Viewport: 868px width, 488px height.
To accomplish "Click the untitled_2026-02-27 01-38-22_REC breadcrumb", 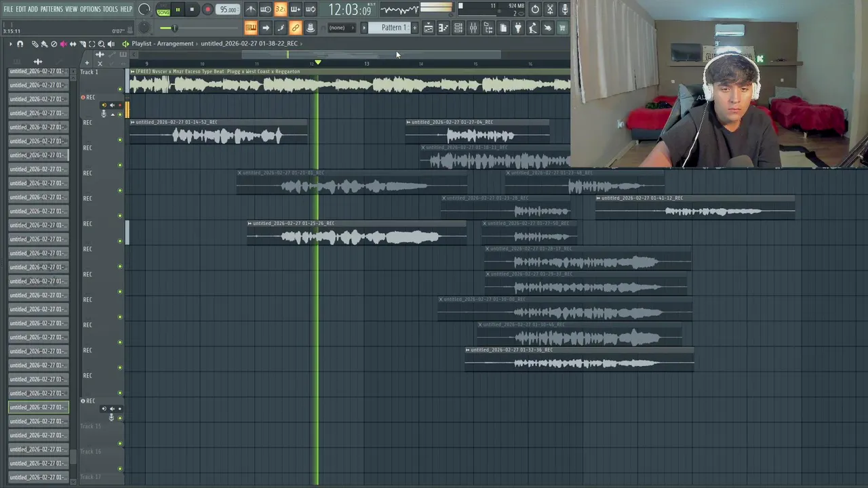I will [249, 43].
